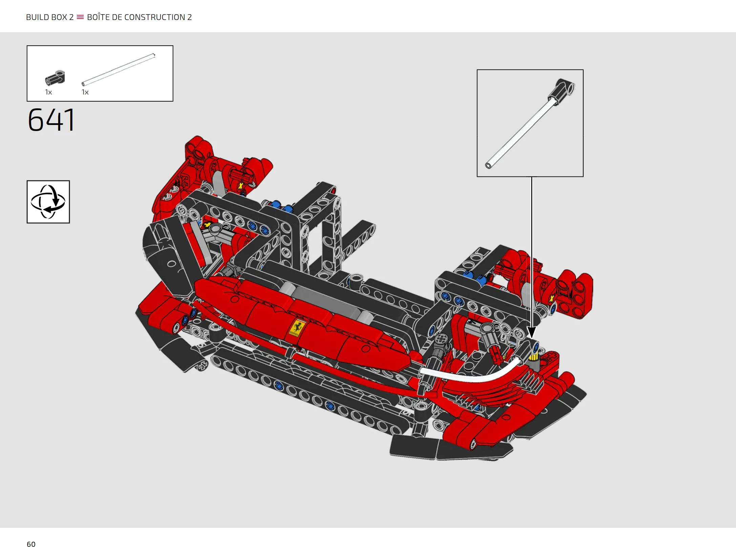Click the long white axle in parts box
The height and width of the screenshot is (560, 736).
(x=118, y=70)
